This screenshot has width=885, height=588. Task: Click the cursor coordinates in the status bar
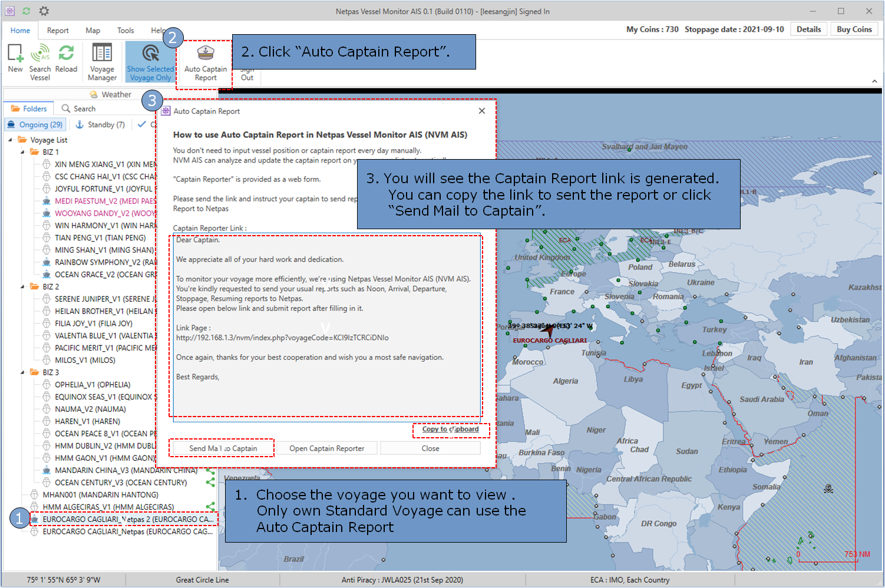pyautogui.click(x=64, y=580)
